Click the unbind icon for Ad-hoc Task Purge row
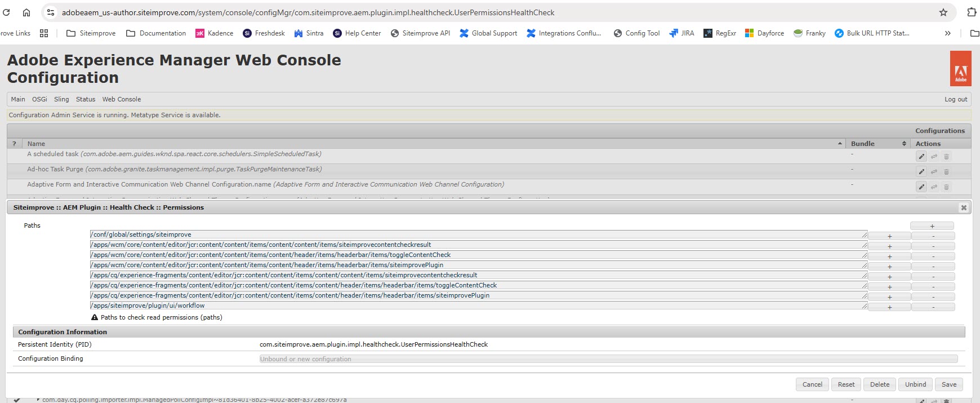980x403 pixels. point(934,171)
